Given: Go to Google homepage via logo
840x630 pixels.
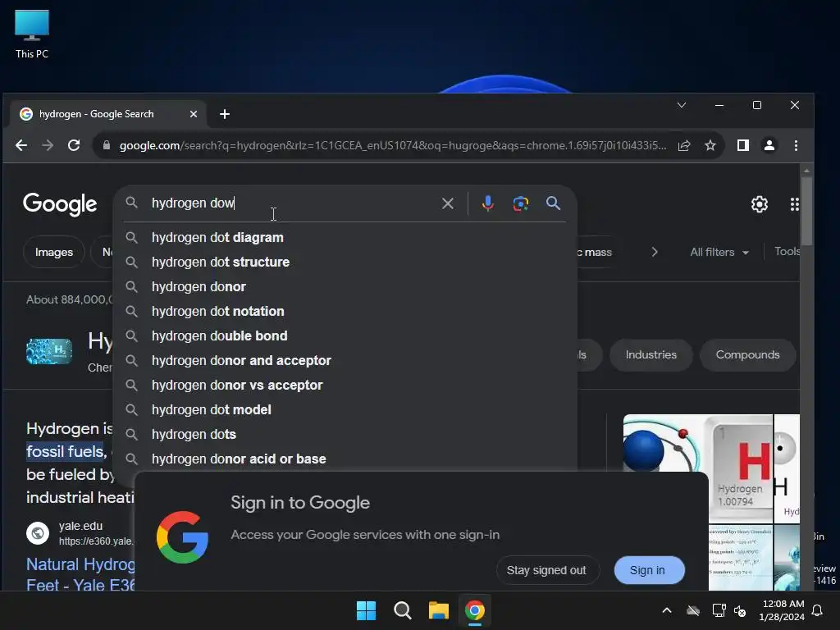Looking at the screenshot, I should click(x=60, y=204).
